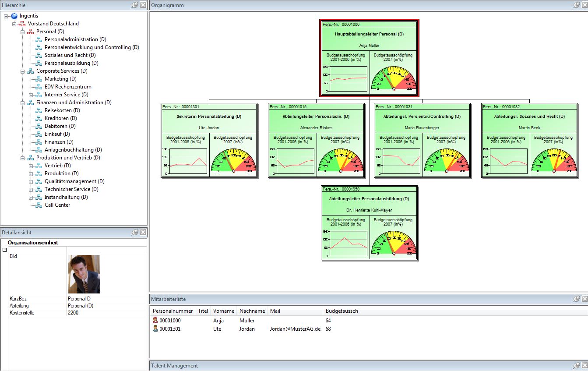Select Anlagenbuchhaltung (D) in hierarchy
The height and width of the screenshot is (371, 588).
[73, 150]
